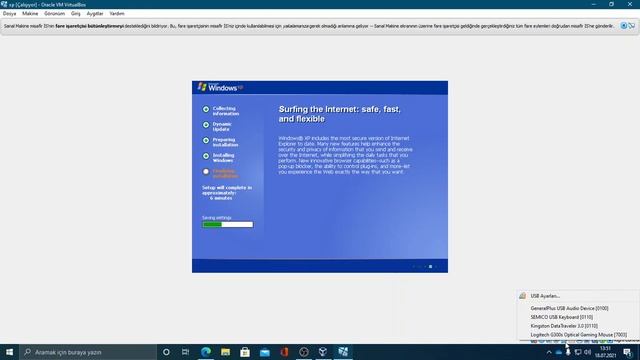
Task: Click the Finalizing installation step bullet
Action: [206, 172]
